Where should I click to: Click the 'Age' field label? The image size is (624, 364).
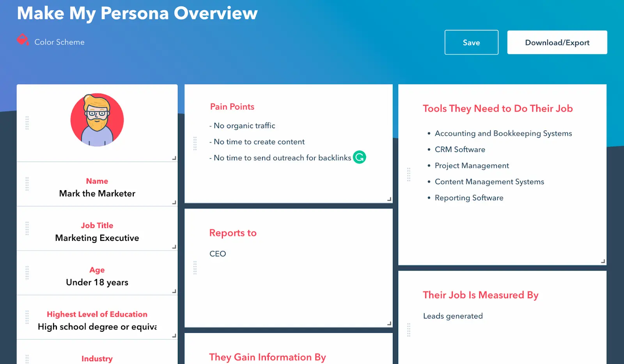point(97,270)
